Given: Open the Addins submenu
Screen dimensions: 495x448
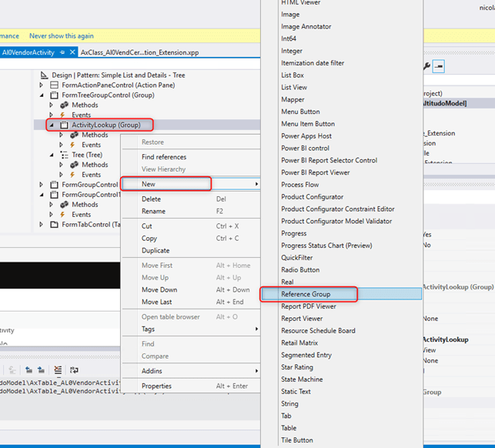Looking at the screenshot, I should pyautogui.click(x=153, y=371).
